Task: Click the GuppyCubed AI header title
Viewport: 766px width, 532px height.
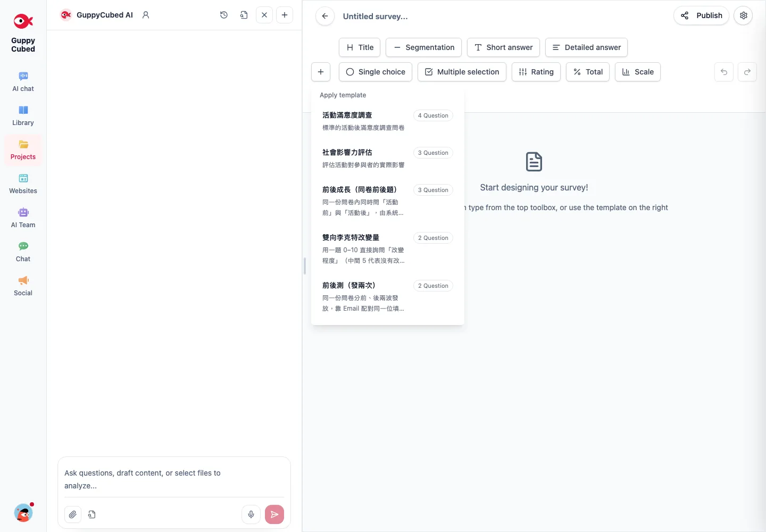Action: pos(105,15)
